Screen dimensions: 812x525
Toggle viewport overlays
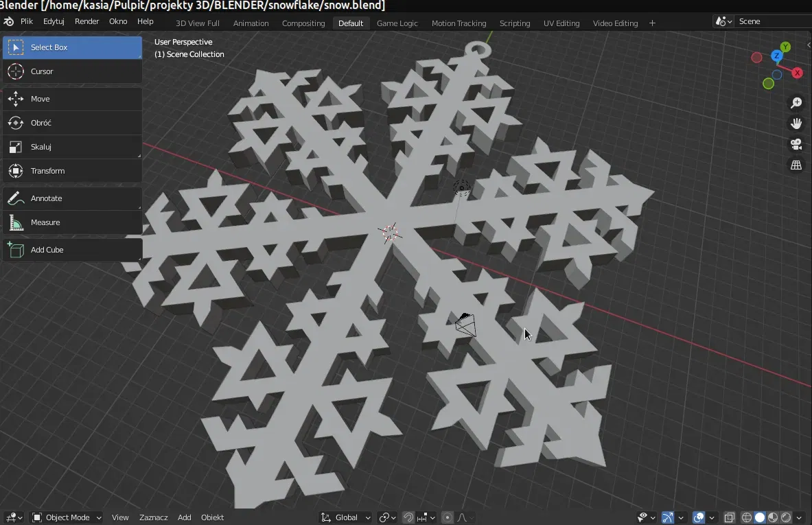(699, 517)
